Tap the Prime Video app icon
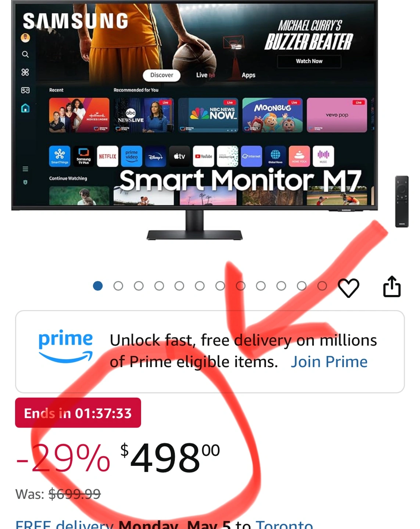 click(131, 156)
